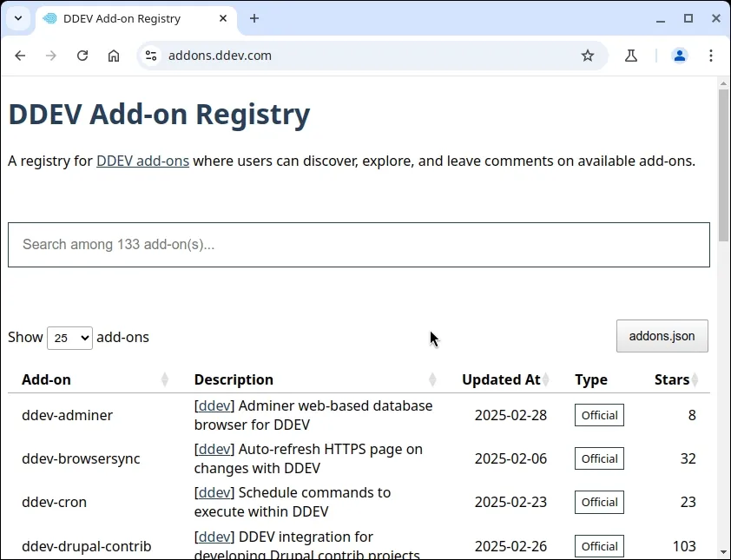Open site information in the address bar
Screen dimensions: 731x560
[151, 56]
